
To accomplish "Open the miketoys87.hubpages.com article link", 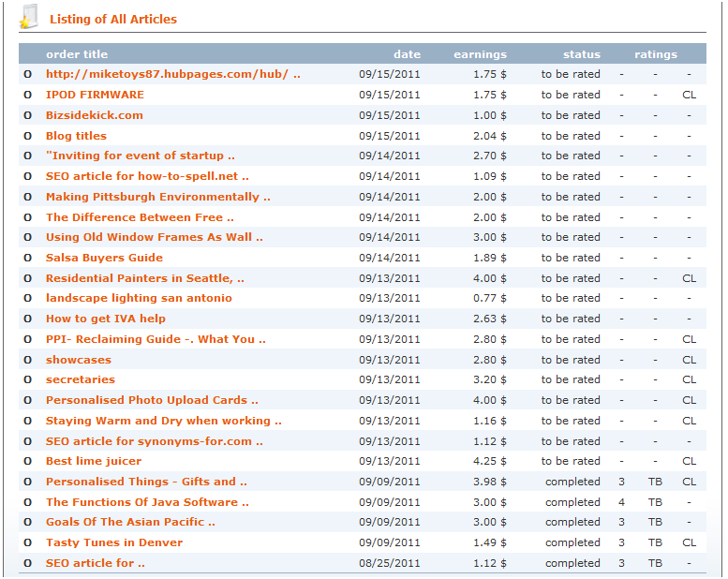I will coord(172,74).
